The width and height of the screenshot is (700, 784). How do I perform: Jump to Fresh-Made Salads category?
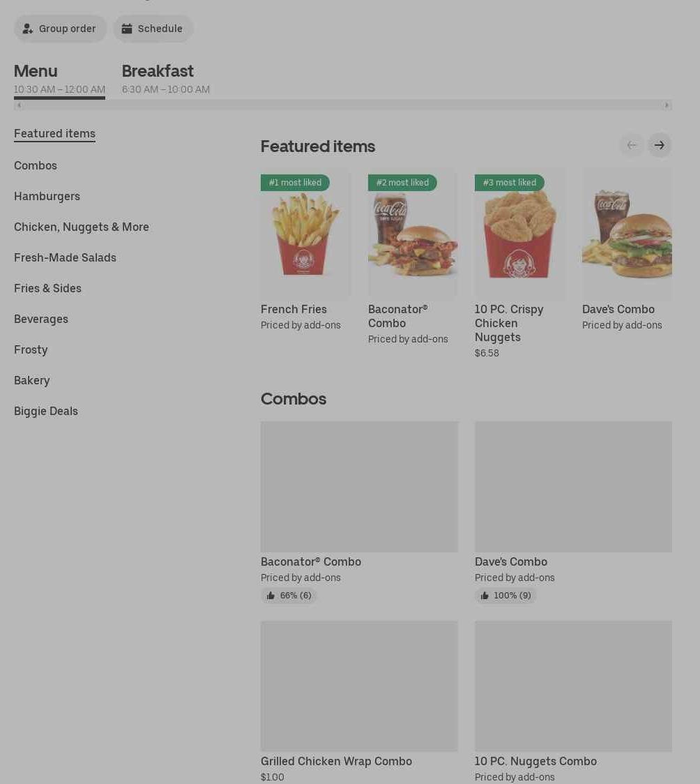65,257
